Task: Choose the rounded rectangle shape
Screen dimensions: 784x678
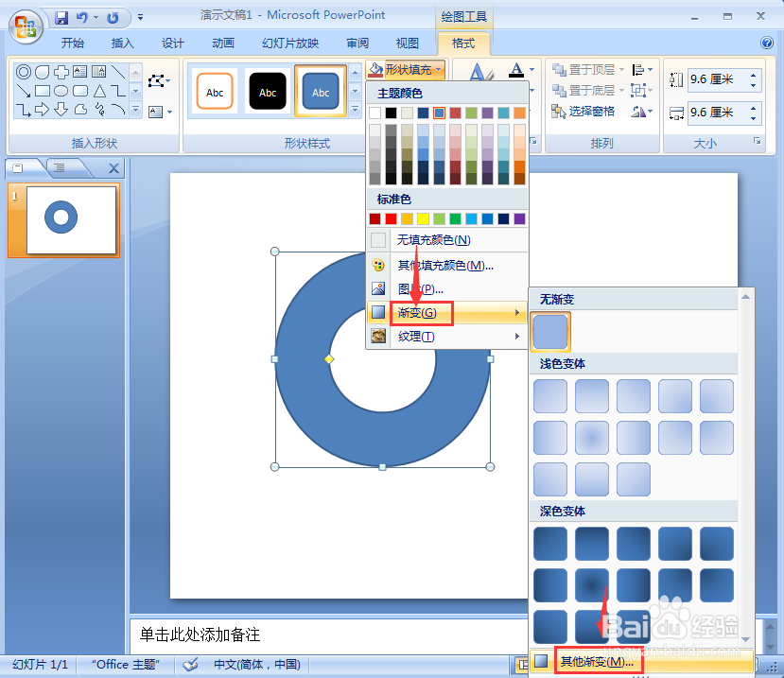Action: click(x=80, y=91)
